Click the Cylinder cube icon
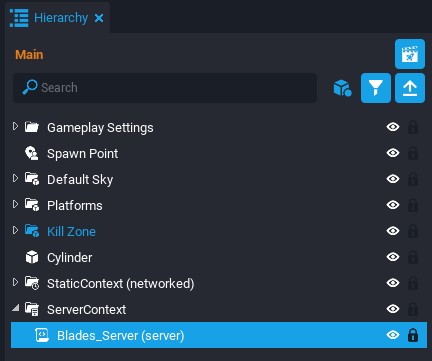 pos(32,257)
